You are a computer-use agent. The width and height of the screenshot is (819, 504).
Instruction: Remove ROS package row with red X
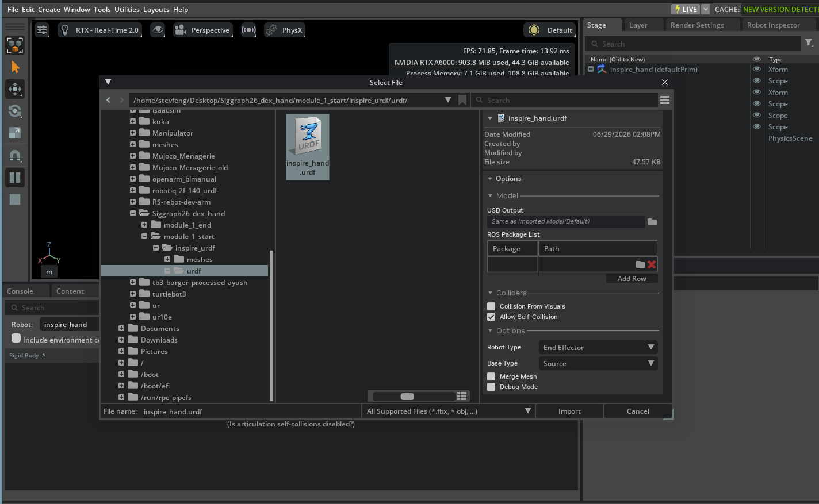[x=652, y=264]
